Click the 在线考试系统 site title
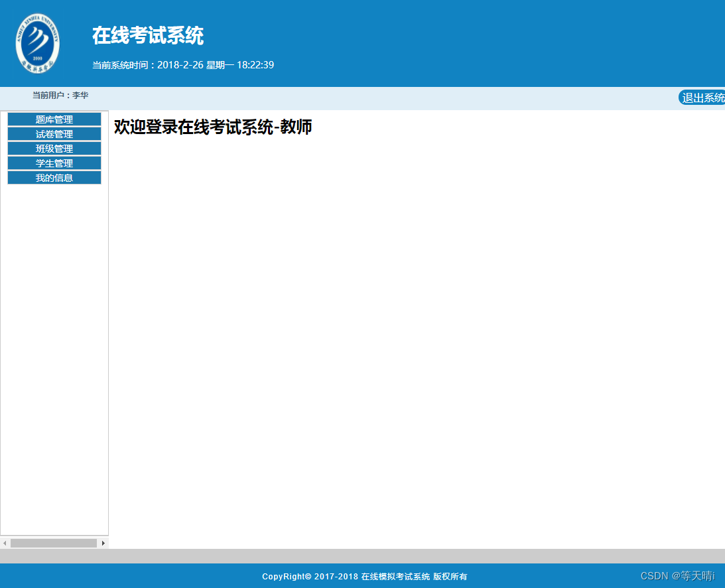This screenshot has height=588, width=725. 149,35
